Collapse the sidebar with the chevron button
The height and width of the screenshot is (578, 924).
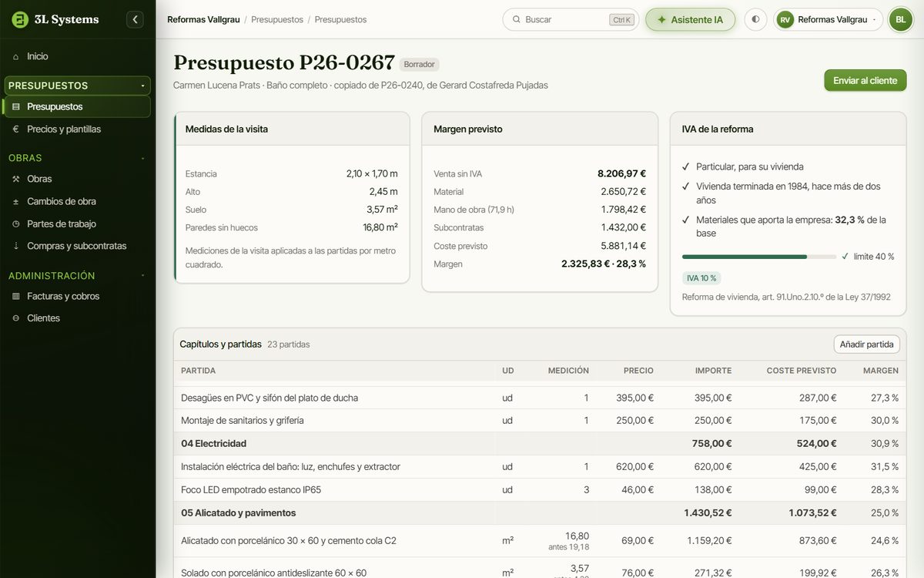pyautogui.click(x=136, y=19)
